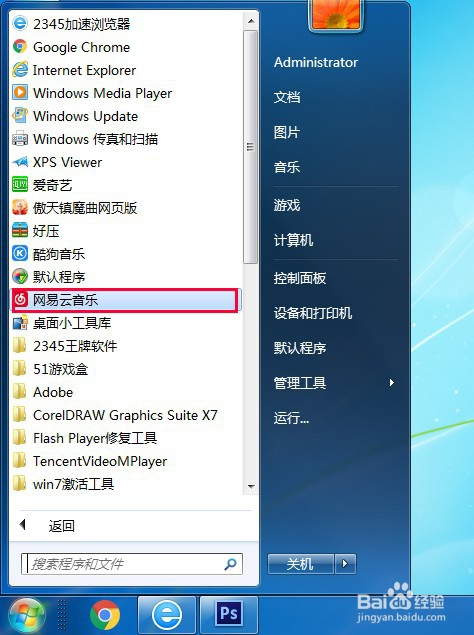The image size is (474, 635).
Task: Open the 酷狗音乐 blue K icon
Action: (20, 254)
